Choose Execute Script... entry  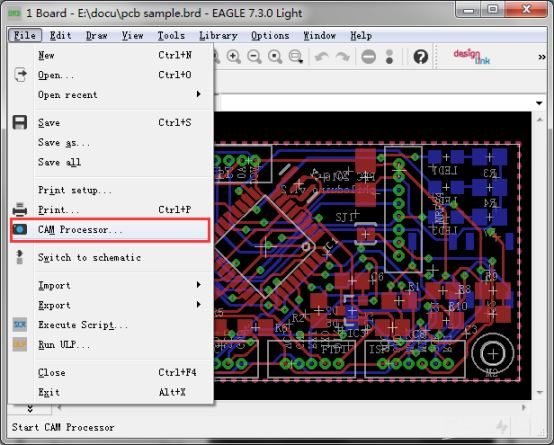pos(111,325)
